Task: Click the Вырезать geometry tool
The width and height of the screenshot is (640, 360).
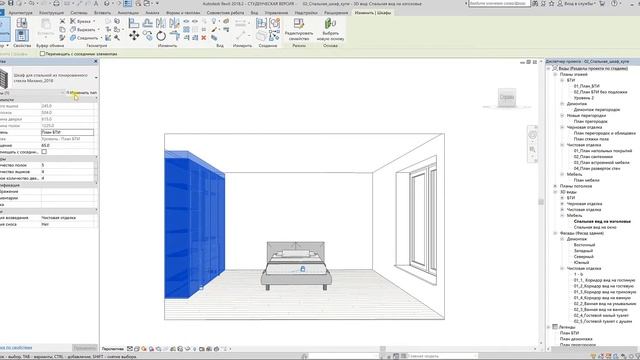Action: point(83,29)
